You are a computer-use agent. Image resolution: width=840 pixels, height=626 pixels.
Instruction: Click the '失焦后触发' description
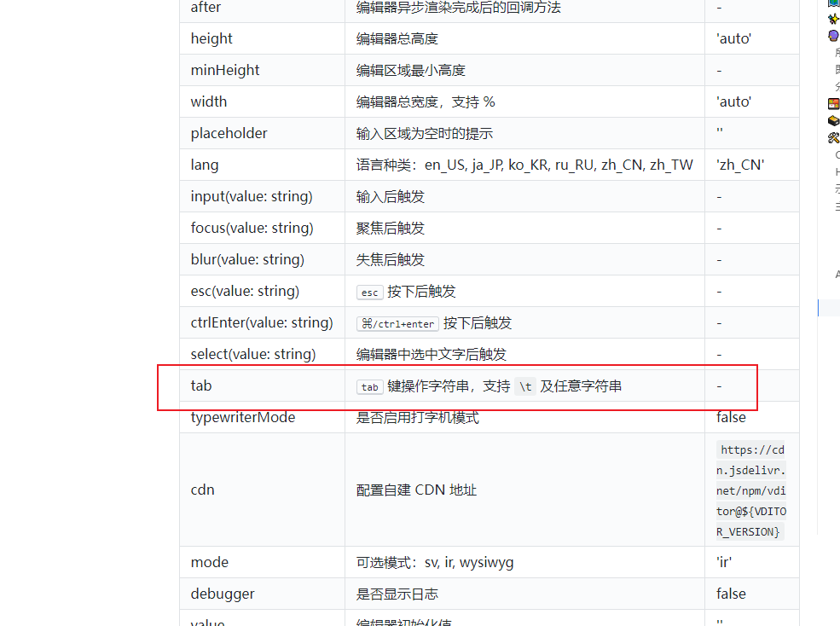[x=390, y=260]
